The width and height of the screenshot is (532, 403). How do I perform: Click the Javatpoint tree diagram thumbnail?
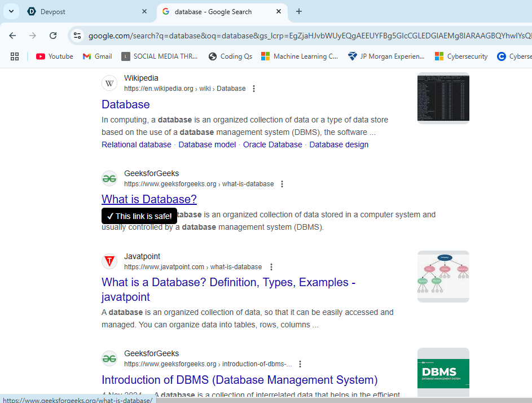pos(443,277)
